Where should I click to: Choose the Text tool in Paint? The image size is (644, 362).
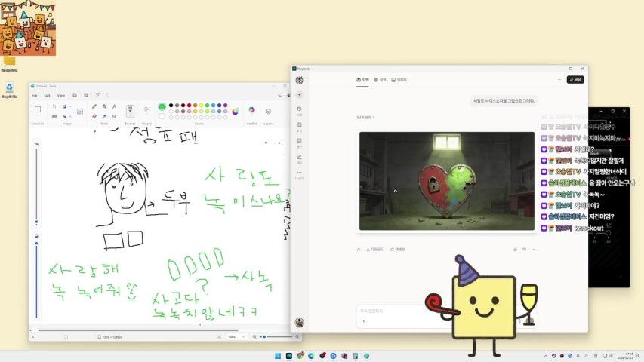pos(114,106)
